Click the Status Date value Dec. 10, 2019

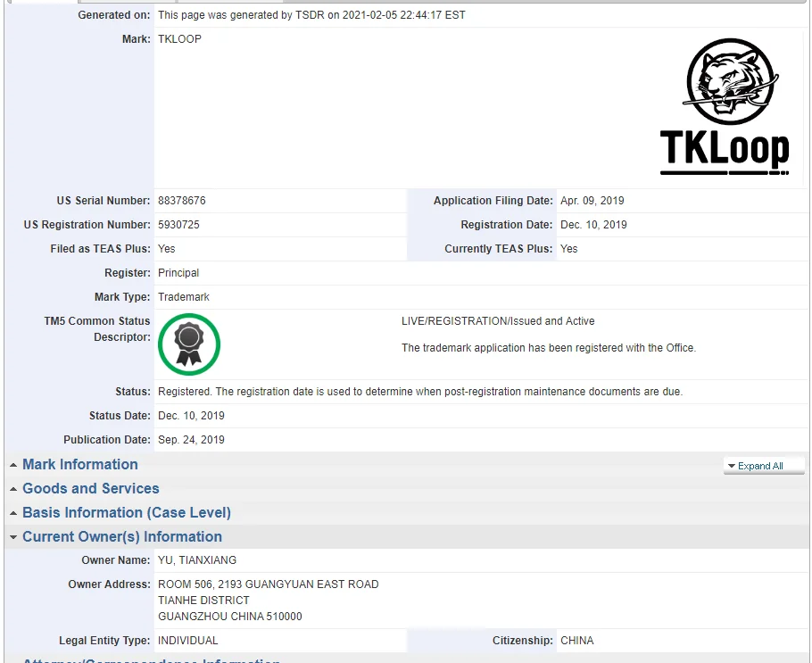point(191,416)
